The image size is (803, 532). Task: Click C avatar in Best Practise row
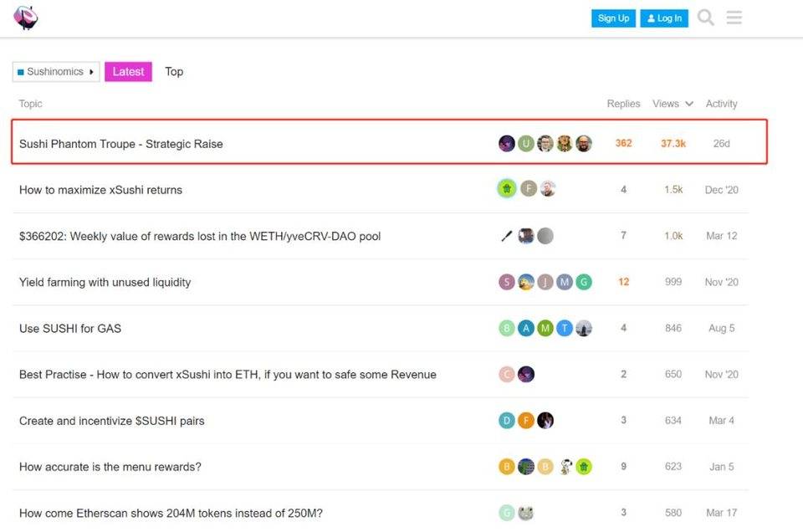click(507, 374)
